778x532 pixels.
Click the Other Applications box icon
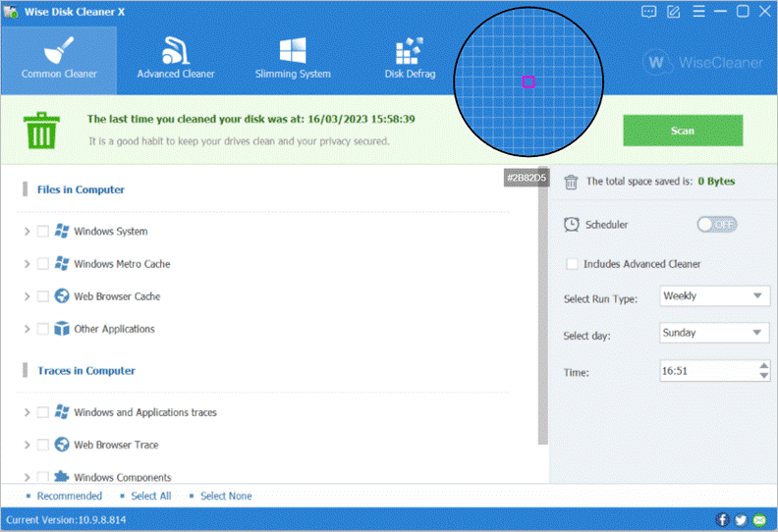coord(62,329)
